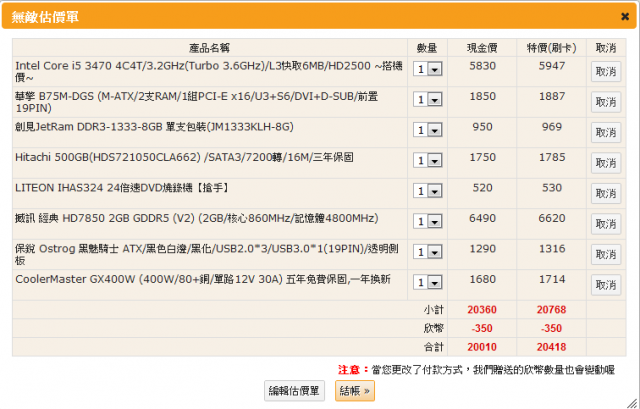Image resolution: width=640 pixels, height=409 pixels.
Task: Select the Hitachi 500GB product name
Action: pyautogui.click(x=184, y=157)
